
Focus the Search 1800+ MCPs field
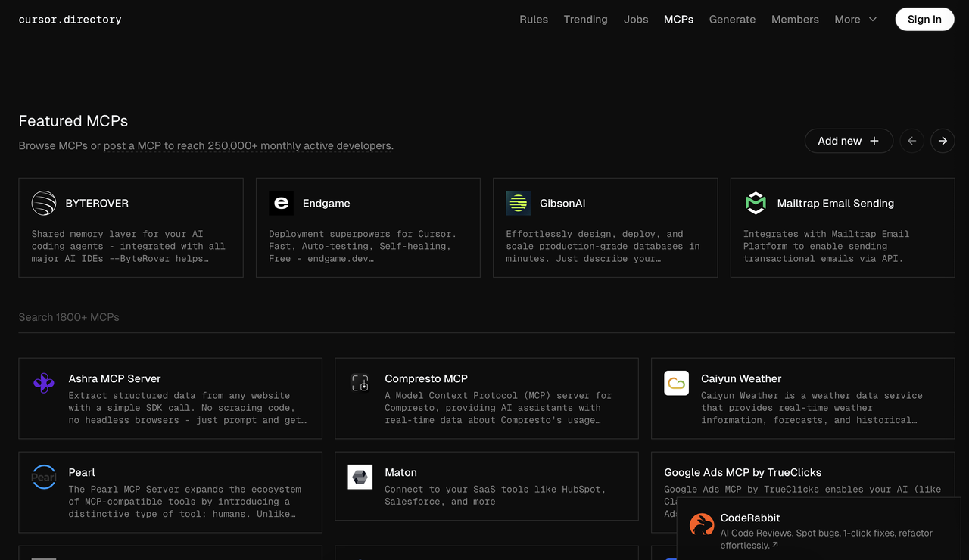tap(487, 317)
